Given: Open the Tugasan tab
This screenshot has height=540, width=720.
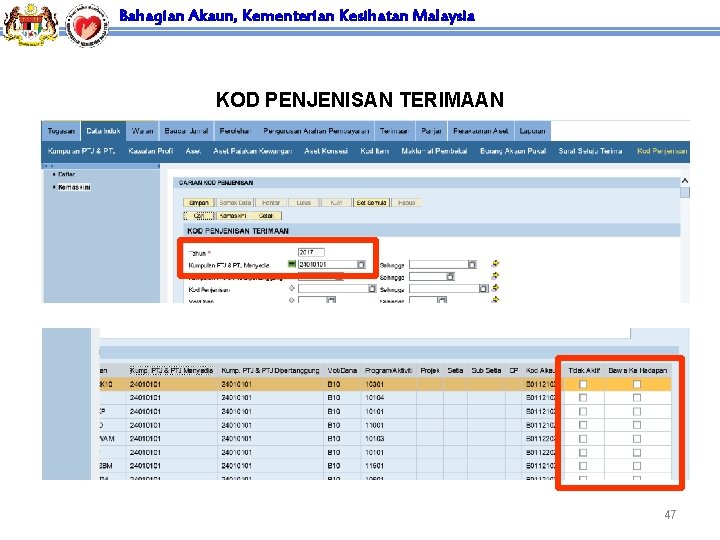Looking at the screenshot, I should click(61, 131).
